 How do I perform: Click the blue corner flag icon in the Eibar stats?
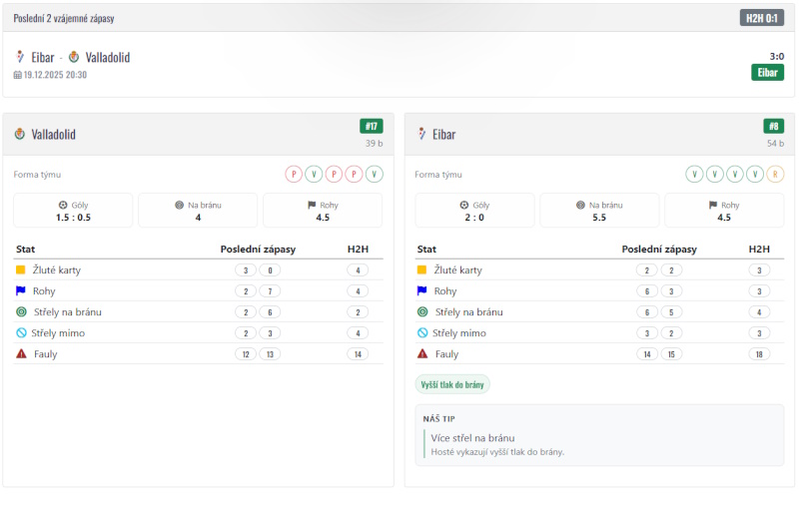421,291
